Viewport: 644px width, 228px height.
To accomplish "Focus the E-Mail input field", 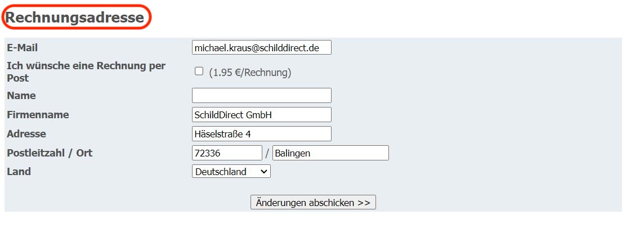I will pos(262,47).
